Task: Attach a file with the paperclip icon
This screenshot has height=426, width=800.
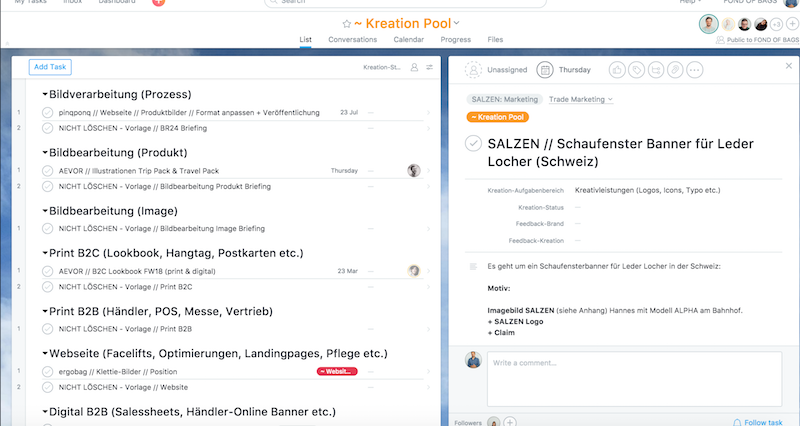Action: tap(675, 70)
